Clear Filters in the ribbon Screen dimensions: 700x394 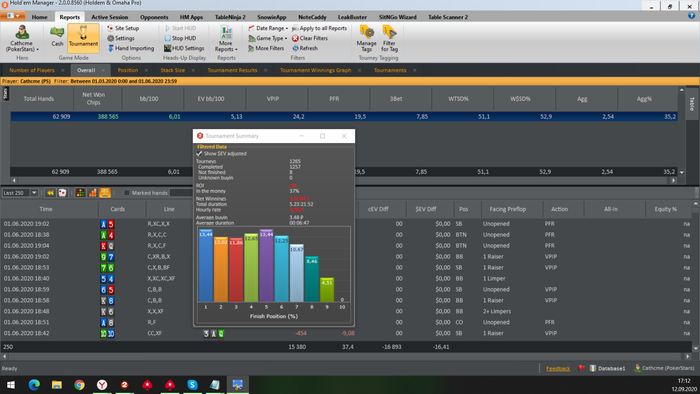[310, 38]
